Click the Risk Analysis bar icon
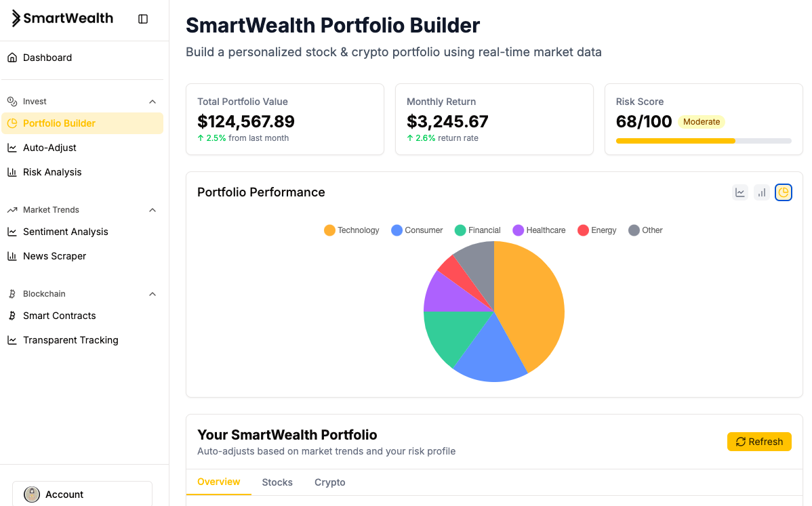 click(12, 172)
